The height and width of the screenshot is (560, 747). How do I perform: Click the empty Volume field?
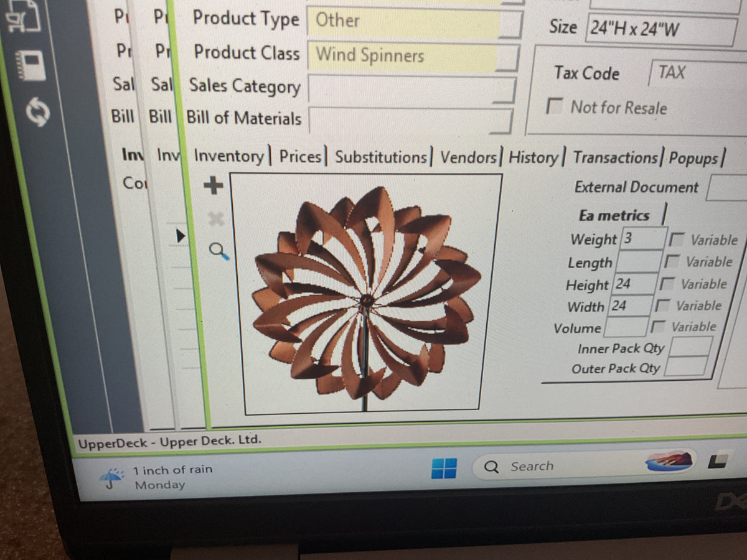click(x=625, y=327)
